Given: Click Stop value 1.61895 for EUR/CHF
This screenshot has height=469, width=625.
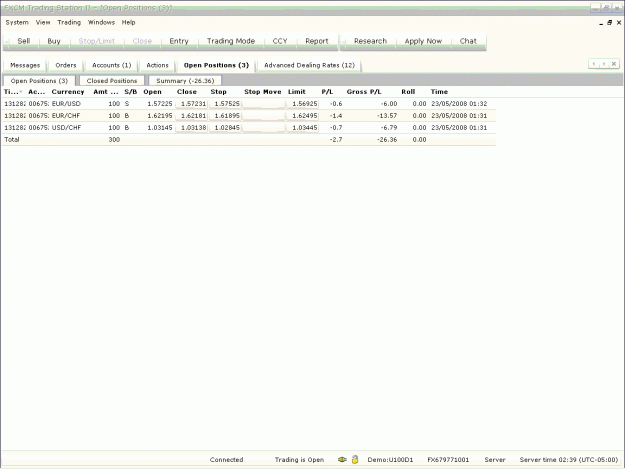Looking at the screenshot, I should 225,116.
